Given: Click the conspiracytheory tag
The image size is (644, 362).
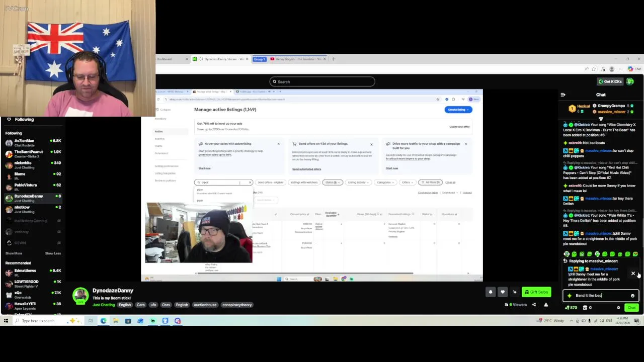Looking at the screenshot, I should tap(237, 305).
